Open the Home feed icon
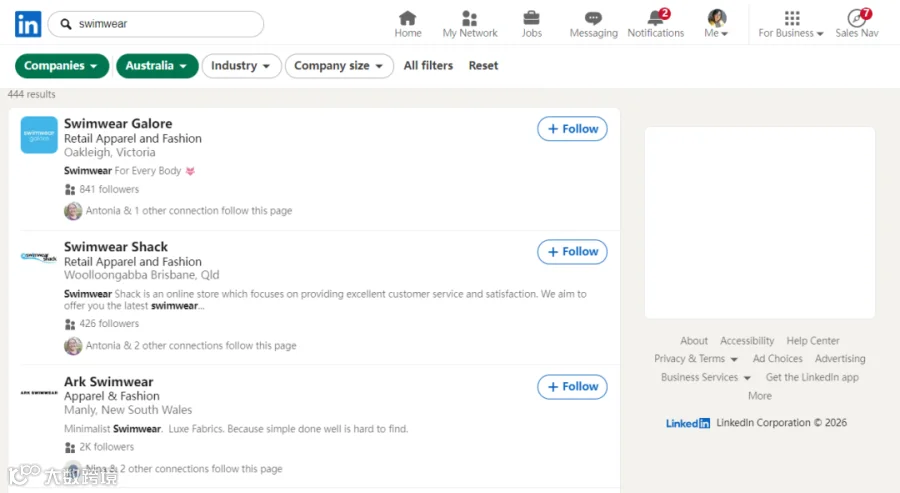This screenshot has width=900, height=493. click(x=408, y=18)
